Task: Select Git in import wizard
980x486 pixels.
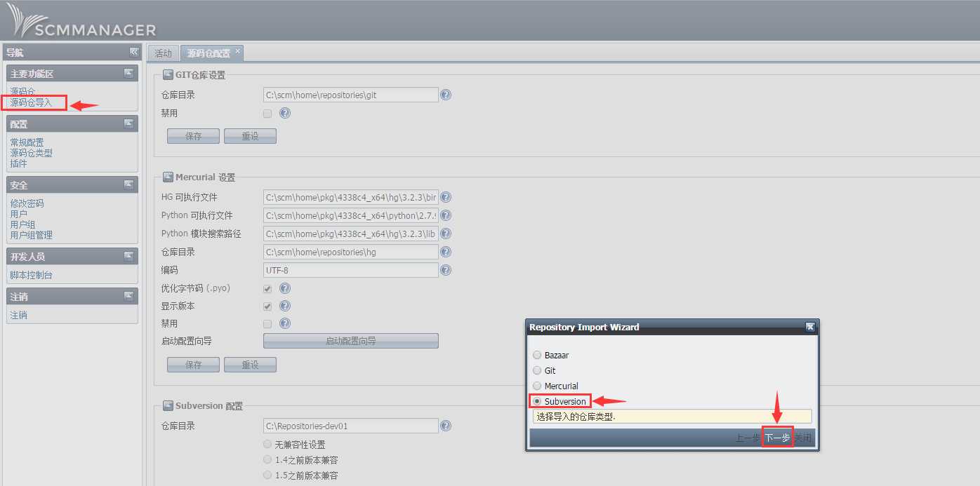Action: (x=538, y=370)
